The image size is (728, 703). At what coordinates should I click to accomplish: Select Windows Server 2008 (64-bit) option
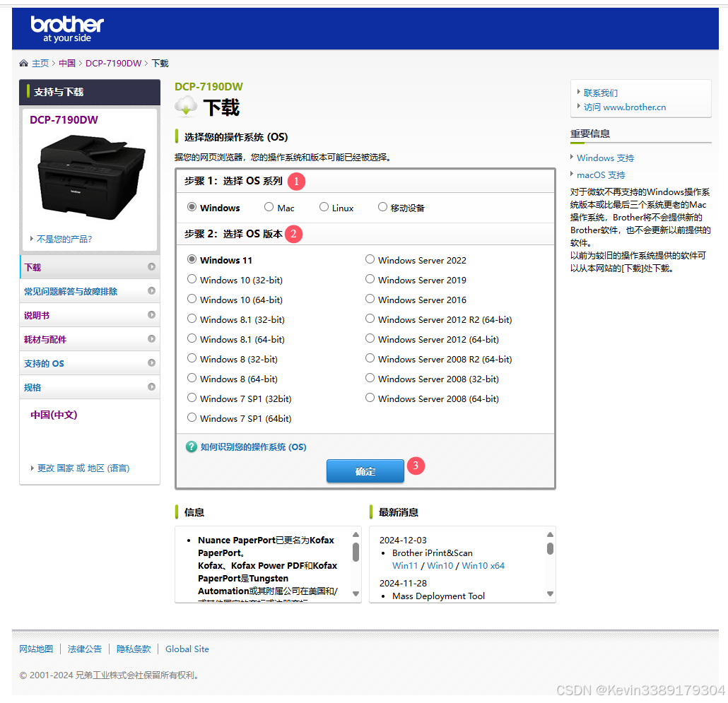pyautogui.click(x=370, y=398)
